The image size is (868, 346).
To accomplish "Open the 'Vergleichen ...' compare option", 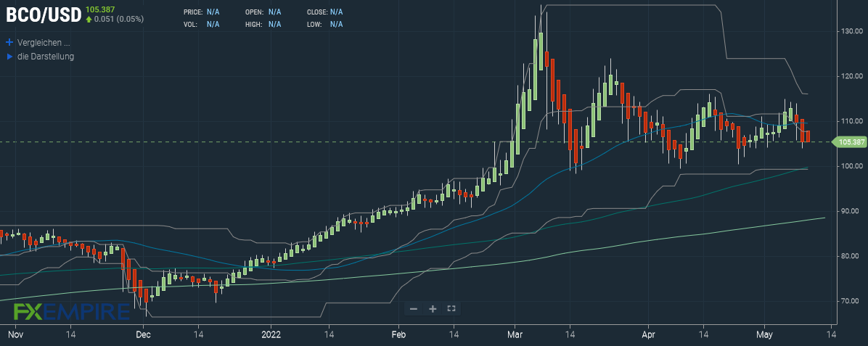I will (x=44, y=42).
